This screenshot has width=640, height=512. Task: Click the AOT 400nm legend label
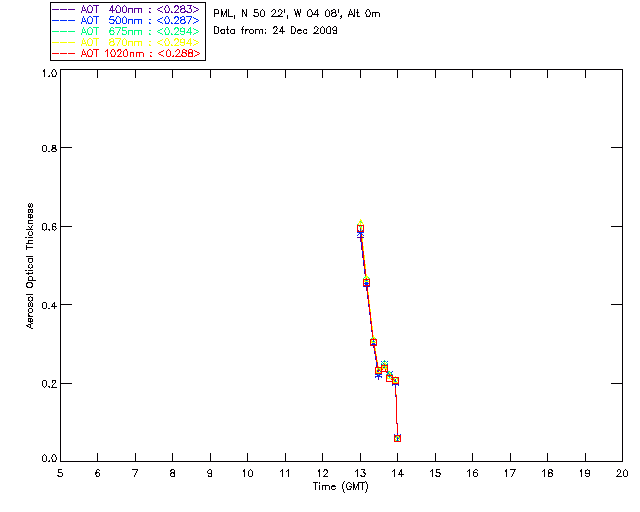140,9
